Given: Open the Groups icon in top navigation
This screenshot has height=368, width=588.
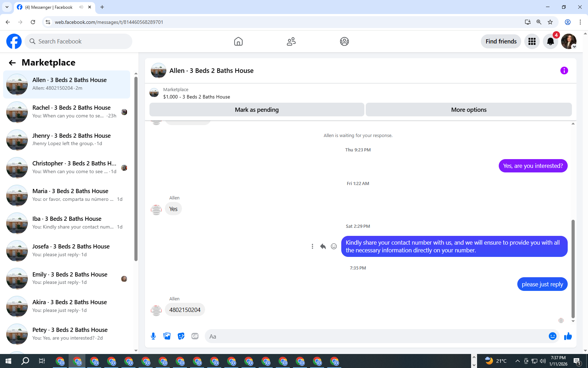Looking at the screenshot, I should pos(344,41).
